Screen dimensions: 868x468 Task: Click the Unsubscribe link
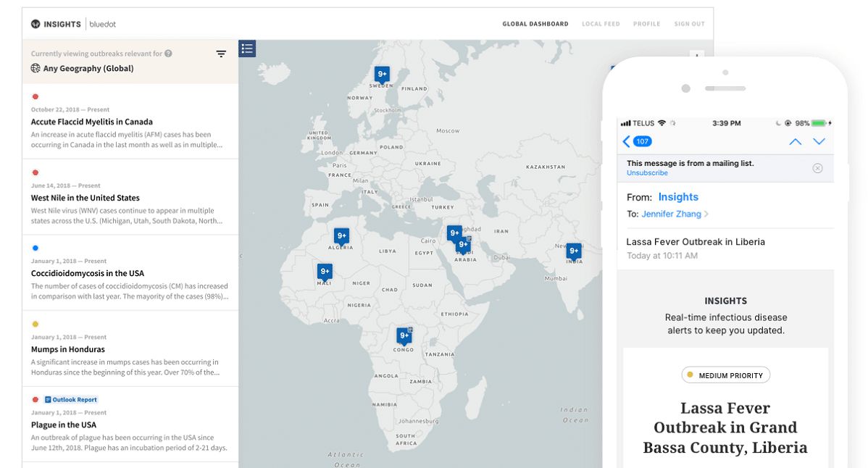point(647,173)
